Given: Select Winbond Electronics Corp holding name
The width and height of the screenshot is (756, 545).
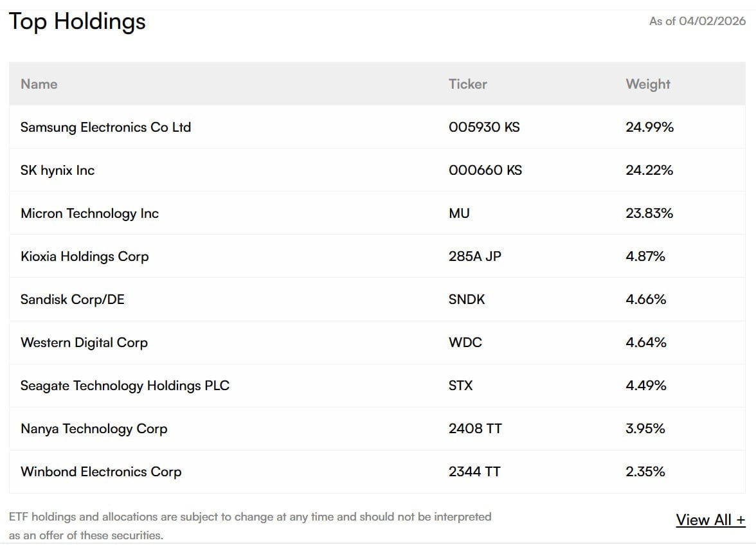Looking at the screenshot, I should [x=101, y=472].
